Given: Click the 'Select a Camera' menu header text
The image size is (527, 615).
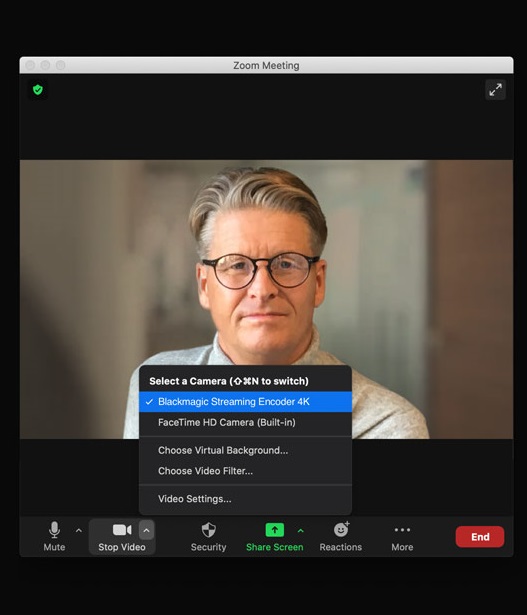Looking at the screenshot, I should [x=229, y=381].
